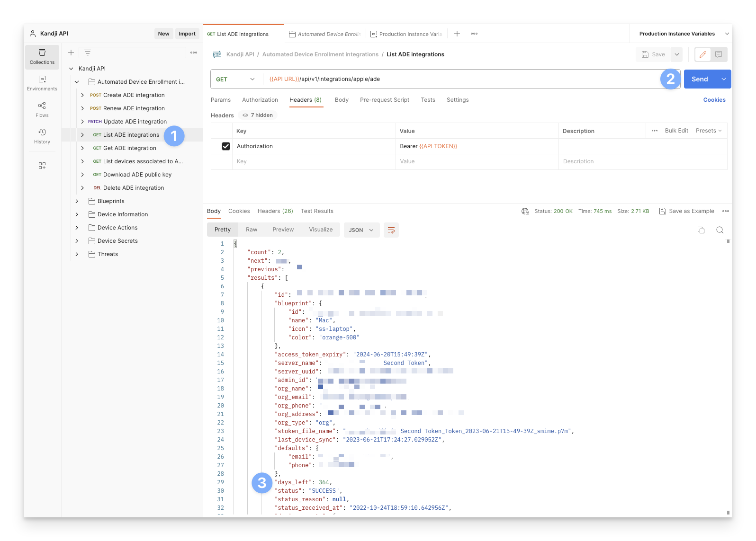Expand the Device Secrets folder
The width and height of the screenshot is (756, 541).
77,241
